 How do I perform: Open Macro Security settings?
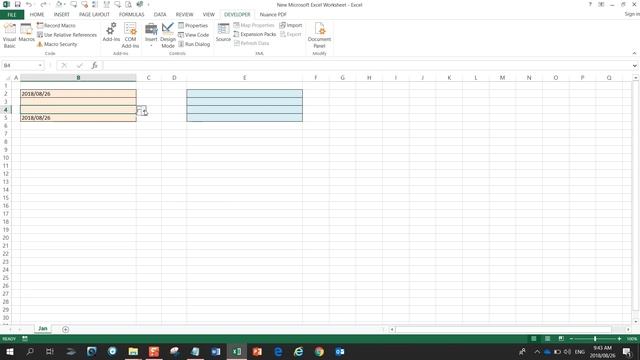57,44
